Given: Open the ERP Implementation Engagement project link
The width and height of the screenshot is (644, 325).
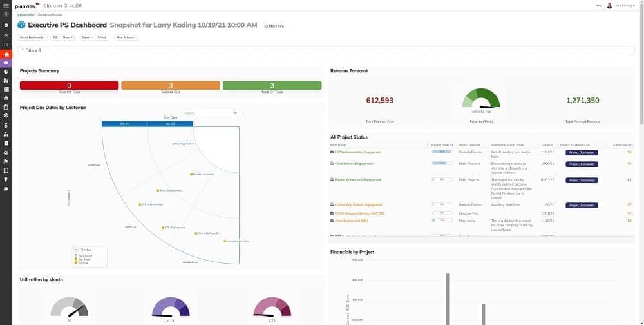Looking at the screenshot, I should (x=357, y=152).
